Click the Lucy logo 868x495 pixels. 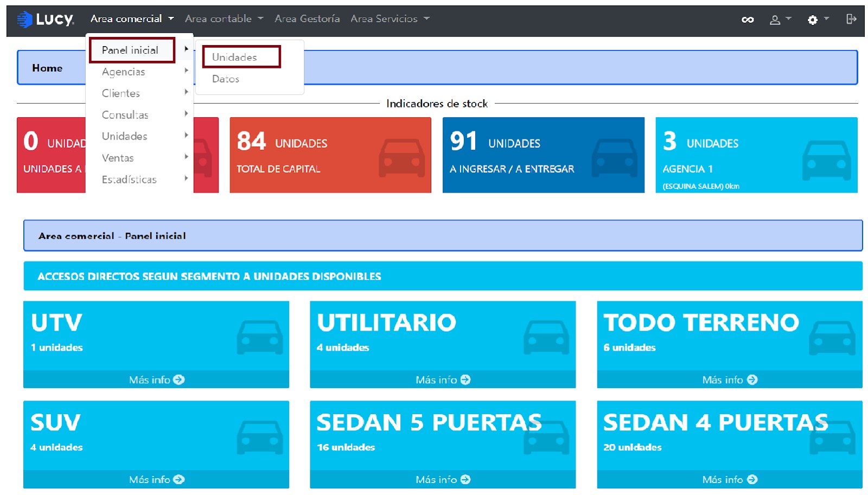[45, 19]
